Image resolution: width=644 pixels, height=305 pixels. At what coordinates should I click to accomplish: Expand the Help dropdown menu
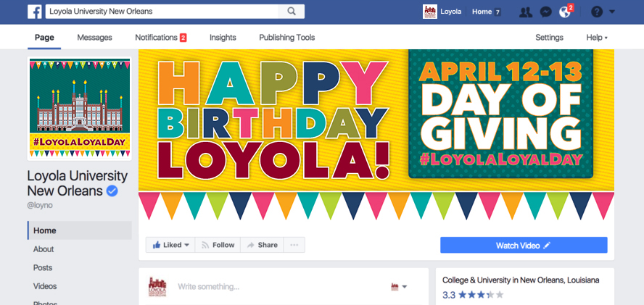click(597, 38)
